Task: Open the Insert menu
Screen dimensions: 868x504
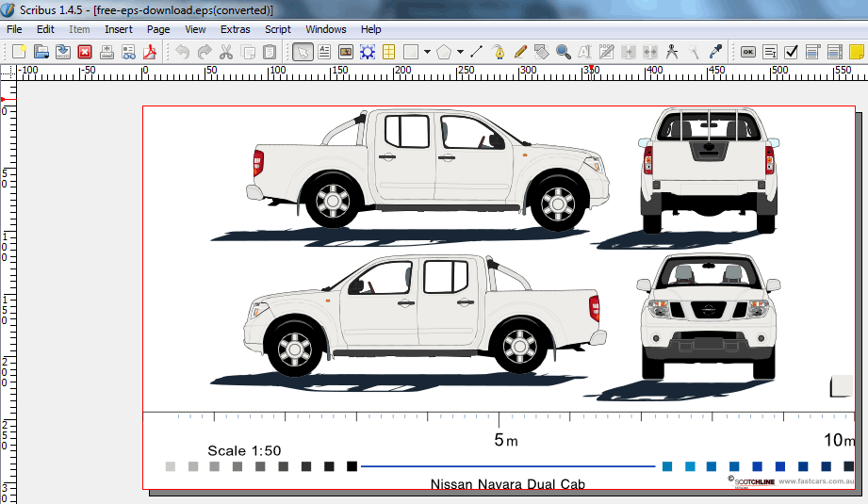Action: click(x=119, y=29)
